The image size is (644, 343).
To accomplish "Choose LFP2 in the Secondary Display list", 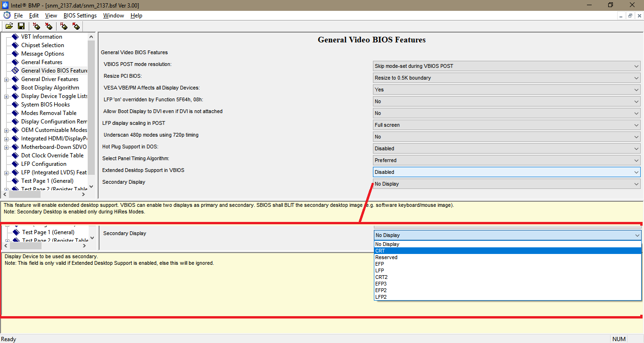I will [508, 297].
